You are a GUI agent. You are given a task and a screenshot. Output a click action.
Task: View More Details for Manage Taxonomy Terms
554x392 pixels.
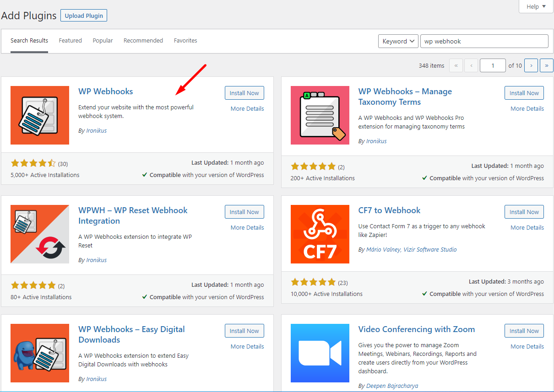pyautogui.click(x=527, y=109)
